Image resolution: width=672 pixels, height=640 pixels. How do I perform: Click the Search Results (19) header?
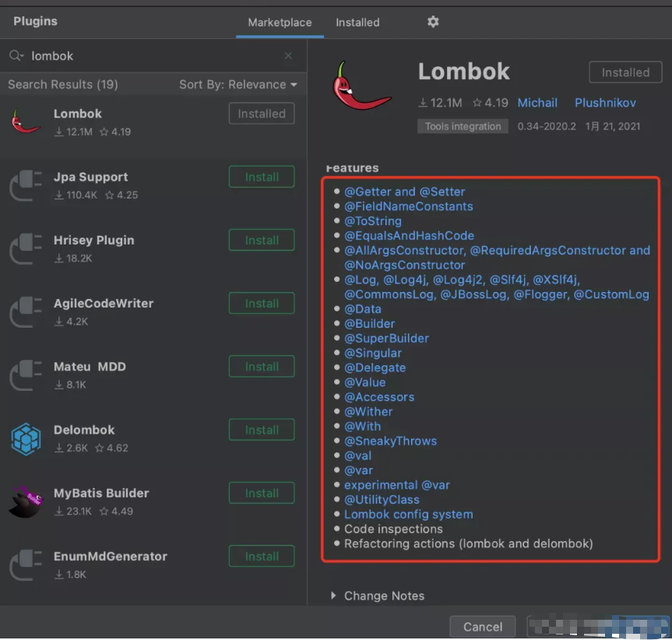pyautogui.click(x=63, y=84)
